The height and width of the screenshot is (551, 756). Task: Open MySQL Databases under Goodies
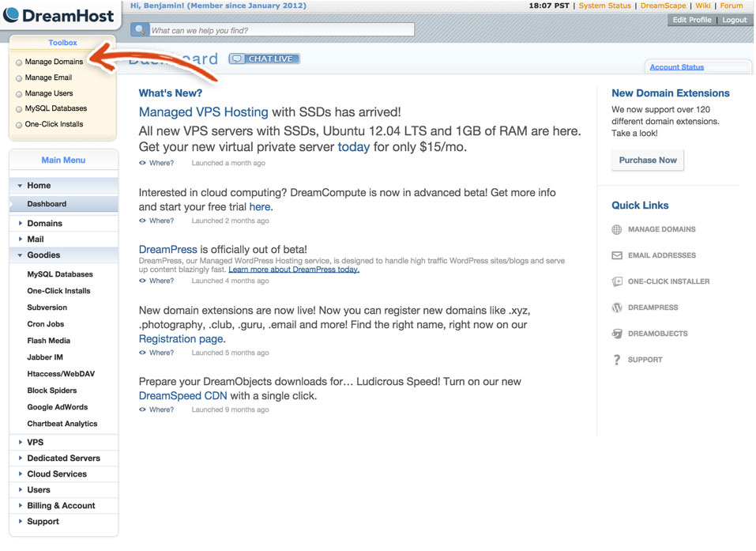pos(60,274)
